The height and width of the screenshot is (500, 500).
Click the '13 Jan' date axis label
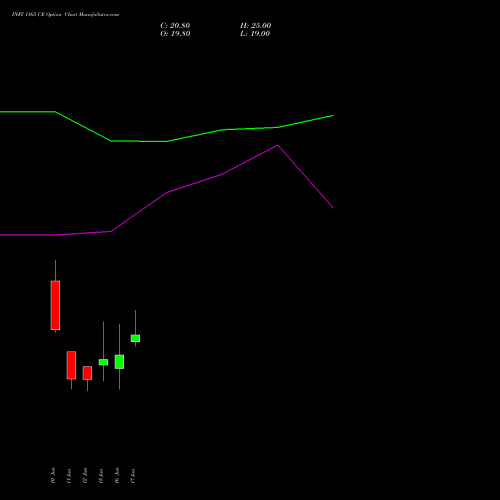pyautogui.click(x=101, y=475)
